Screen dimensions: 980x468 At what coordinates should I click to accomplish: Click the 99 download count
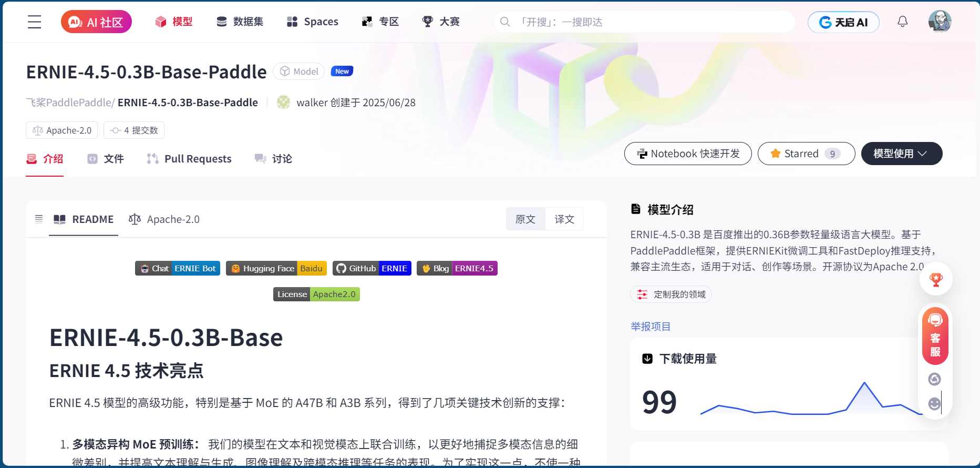click(x=659, y=402)
